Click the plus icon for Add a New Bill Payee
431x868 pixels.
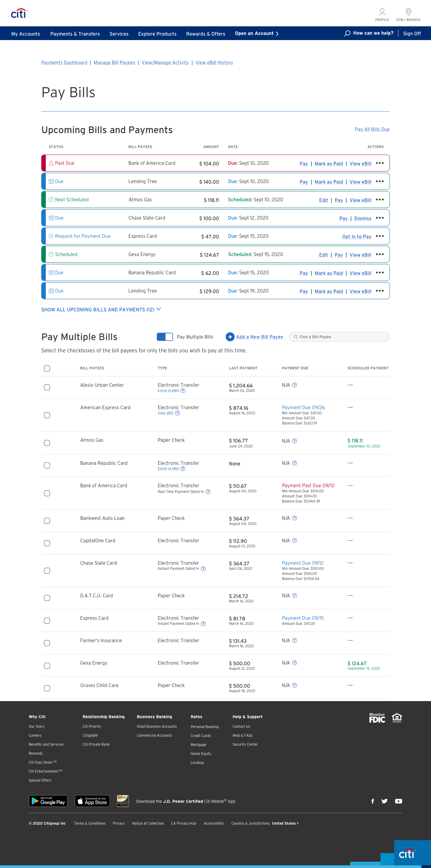230,336
